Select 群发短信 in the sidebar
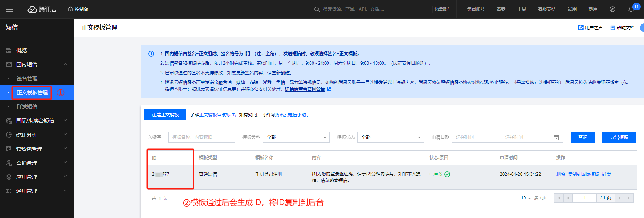Image resolution: width=644 pixels, height=218 pixels. point(27,107)
